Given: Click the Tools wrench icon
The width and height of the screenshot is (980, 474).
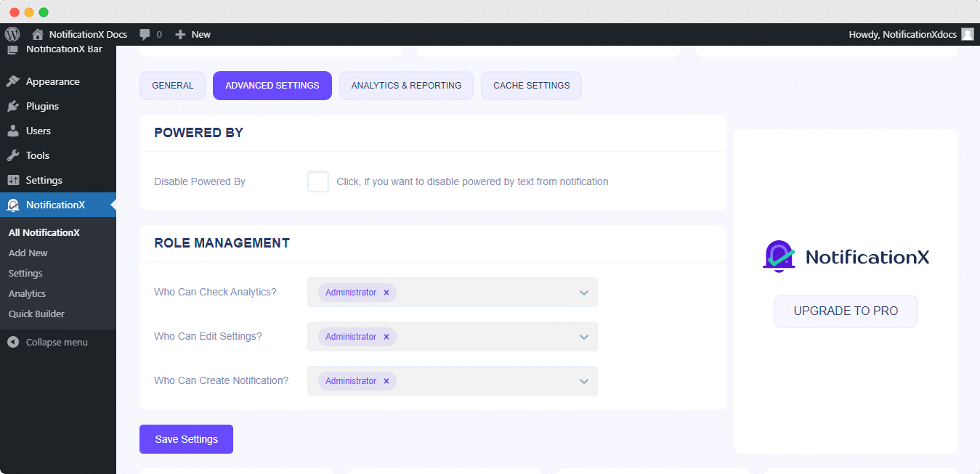Looking at the screenshot, I should (x=13, y=155).
